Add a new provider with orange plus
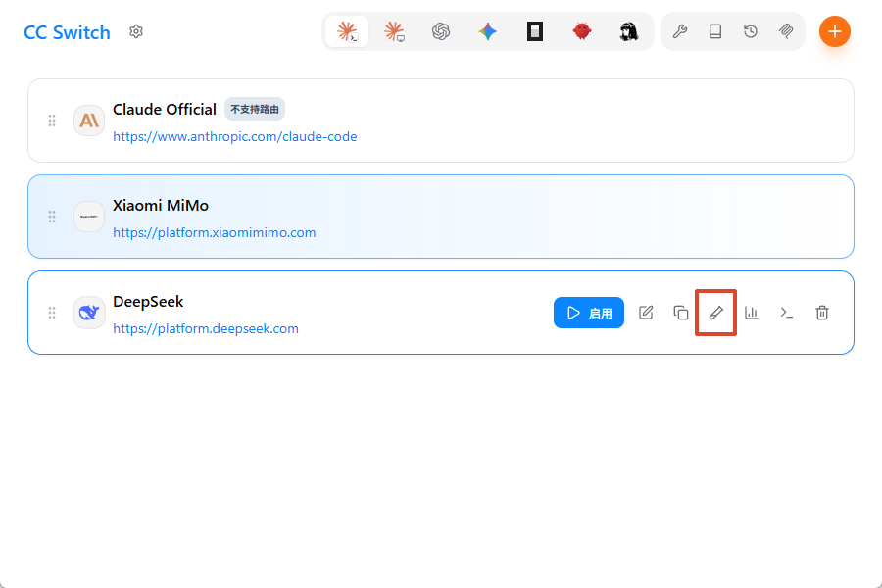 click(835, 31)
